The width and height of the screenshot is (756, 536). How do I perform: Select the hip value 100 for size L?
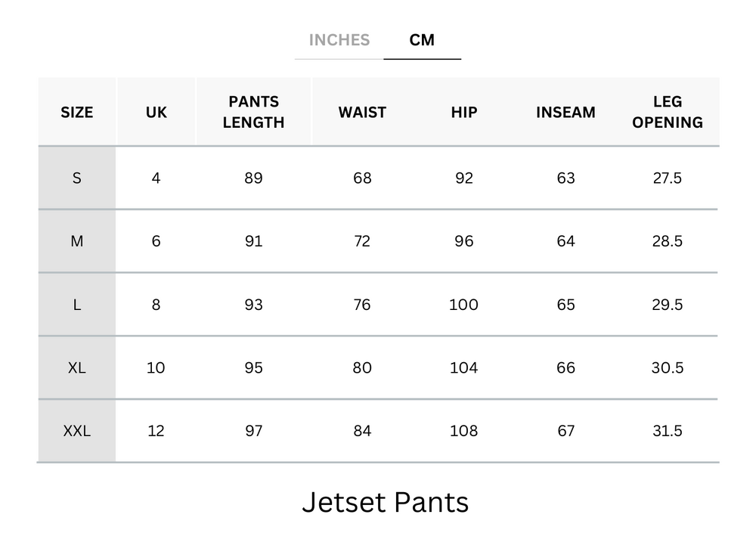click(x=463, y=305)
